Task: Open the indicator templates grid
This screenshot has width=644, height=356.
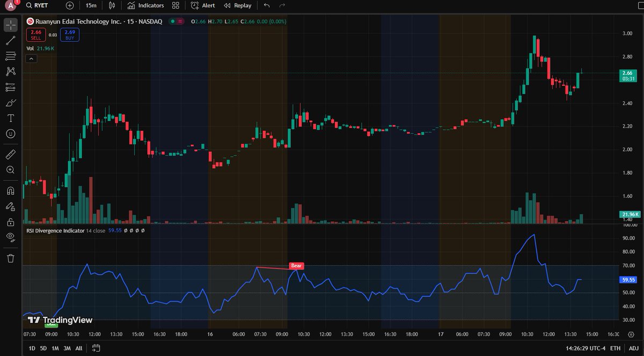Action: 175,5
